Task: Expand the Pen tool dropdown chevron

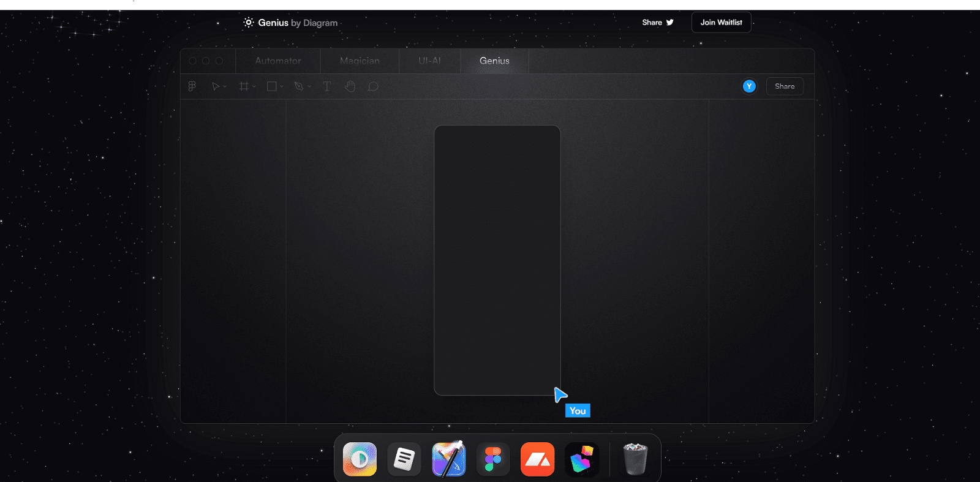Action: click(309, 86)
